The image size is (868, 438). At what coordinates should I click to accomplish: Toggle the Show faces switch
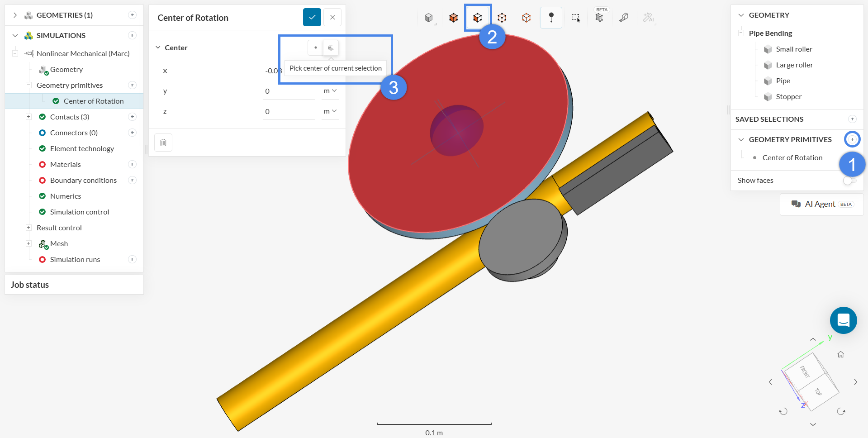(x=849, y=181)
